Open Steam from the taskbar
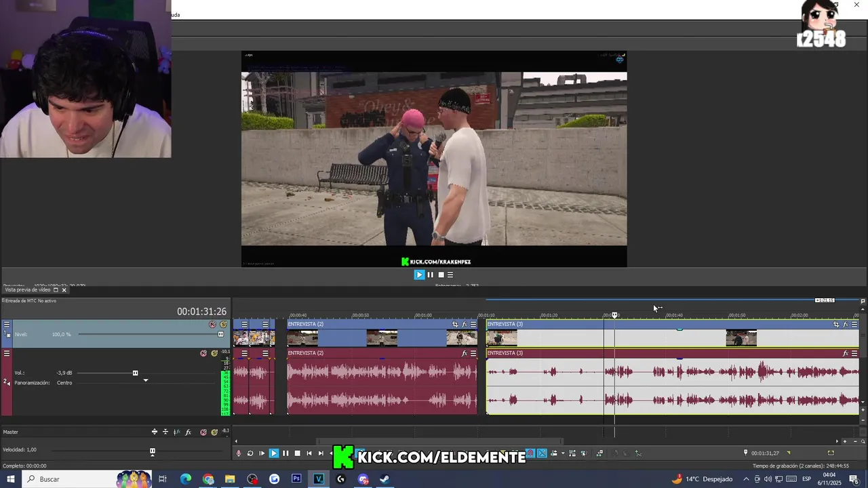Viewport: 868px width, 488px height. point(384,479)
